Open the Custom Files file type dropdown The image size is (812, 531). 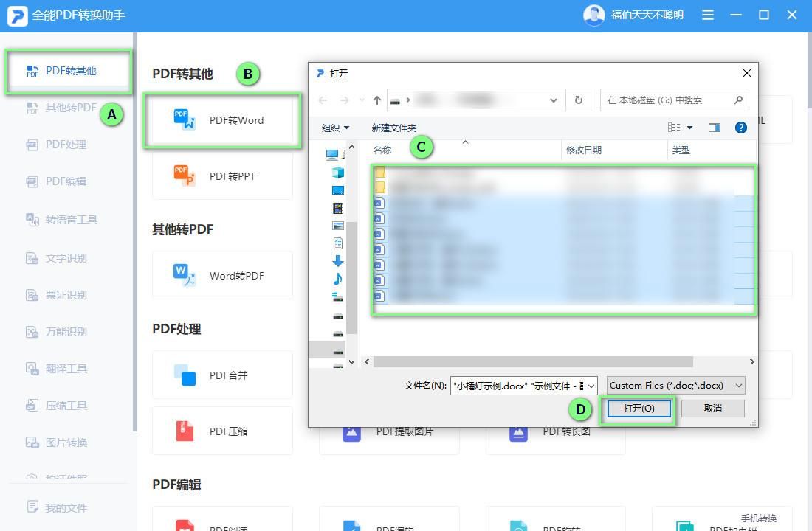(x=674, y=385)
